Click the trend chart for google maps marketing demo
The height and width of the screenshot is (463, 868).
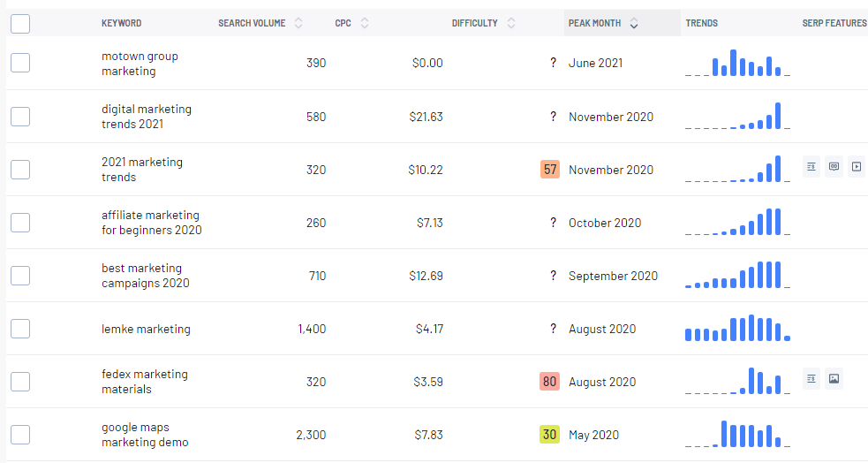[x=737, y=434]
